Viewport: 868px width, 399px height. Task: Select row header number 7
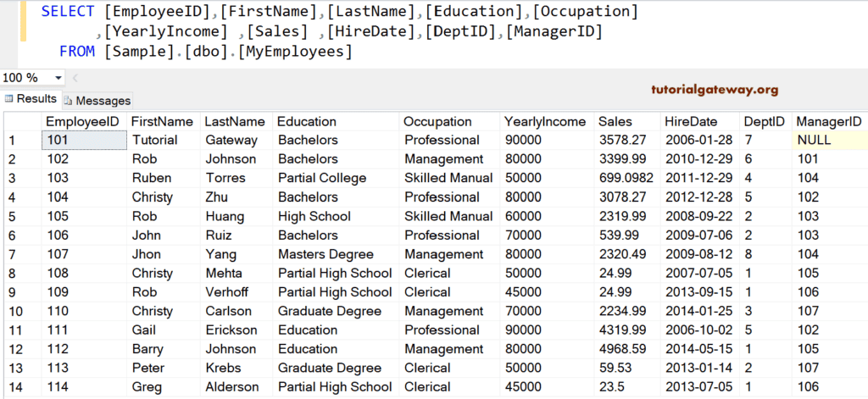(22, 254)
